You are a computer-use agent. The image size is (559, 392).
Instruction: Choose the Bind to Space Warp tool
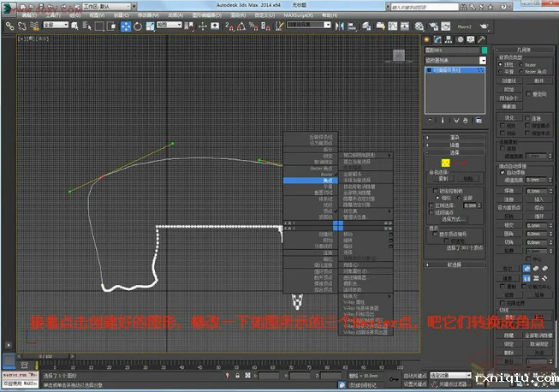(34, 26)
